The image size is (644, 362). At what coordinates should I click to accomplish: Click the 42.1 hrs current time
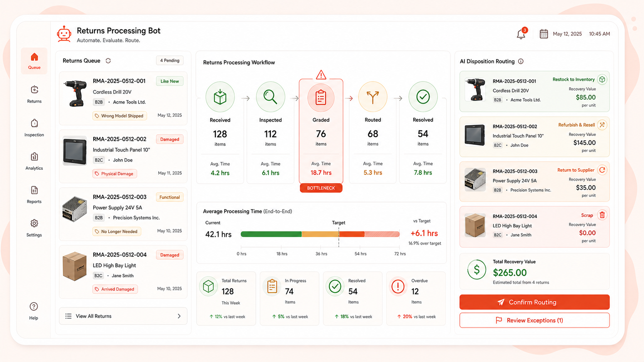pyautogui.click(x=218, y=235)
